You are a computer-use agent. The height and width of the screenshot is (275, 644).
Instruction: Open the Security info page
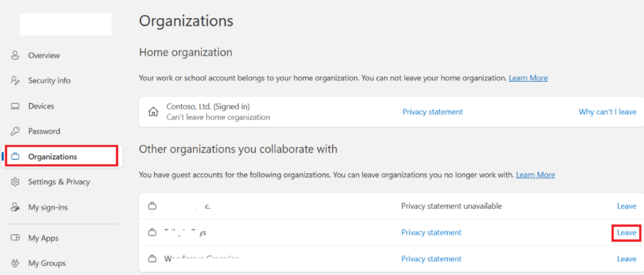(49, 80)
